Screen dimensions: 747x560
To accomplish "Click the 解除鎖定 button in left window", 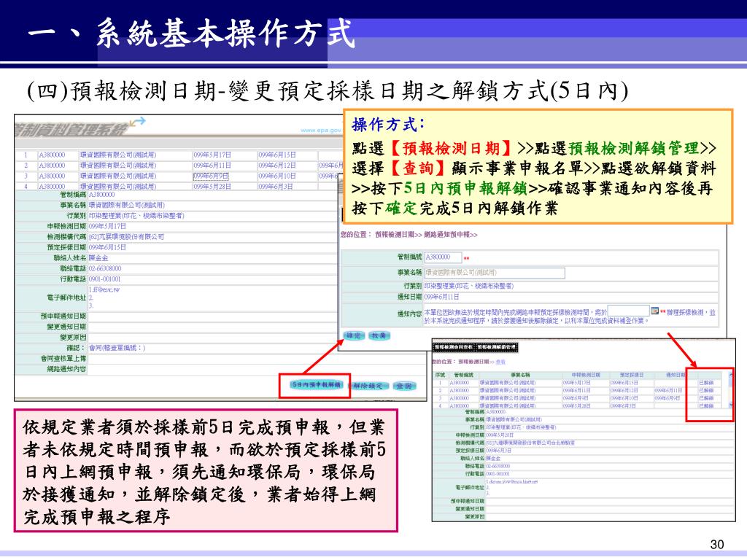I will [368, 386].
